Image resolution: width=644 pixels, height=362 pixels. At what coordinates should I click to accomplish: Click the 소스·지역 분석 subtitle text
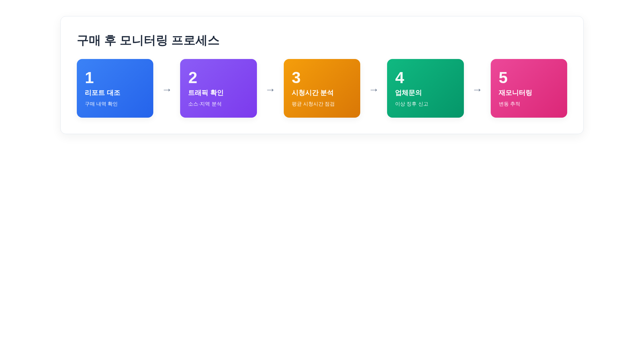coord(205,104)
